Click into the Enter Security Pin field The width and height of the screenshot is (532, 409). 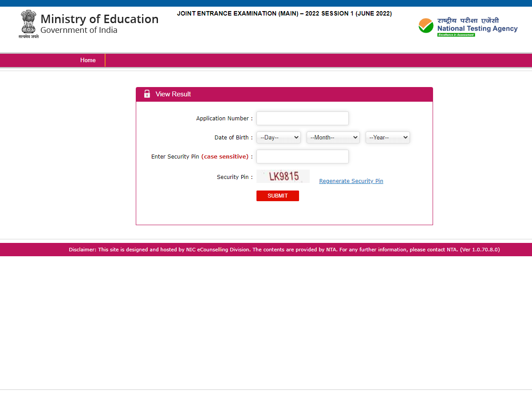pos(302,157)
